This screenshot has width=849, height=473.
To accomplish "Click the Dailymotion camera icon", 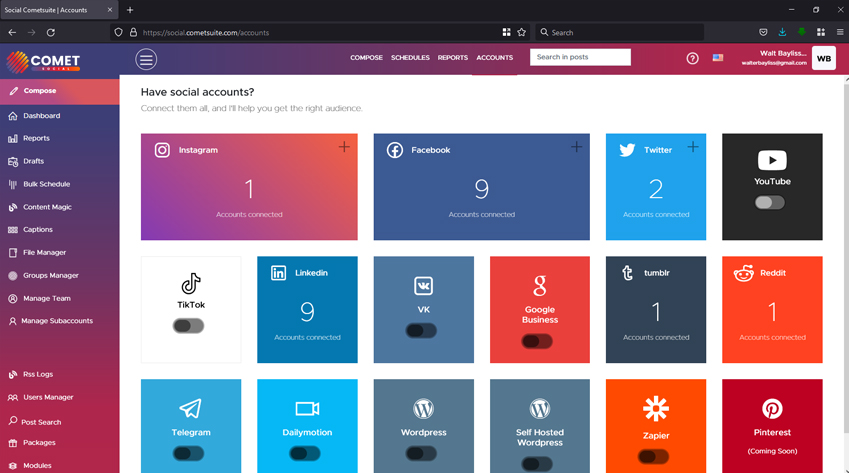I will coord(307,409).
